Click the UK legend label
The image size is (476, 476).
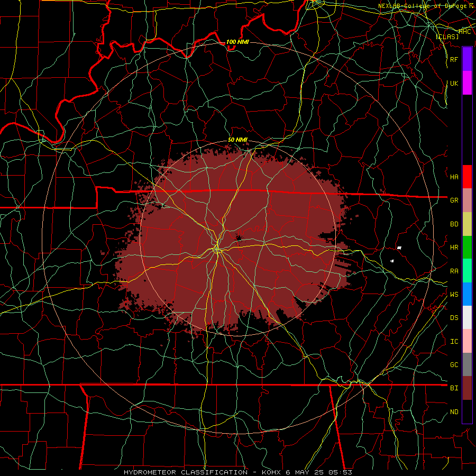click(x=454, y=83)
